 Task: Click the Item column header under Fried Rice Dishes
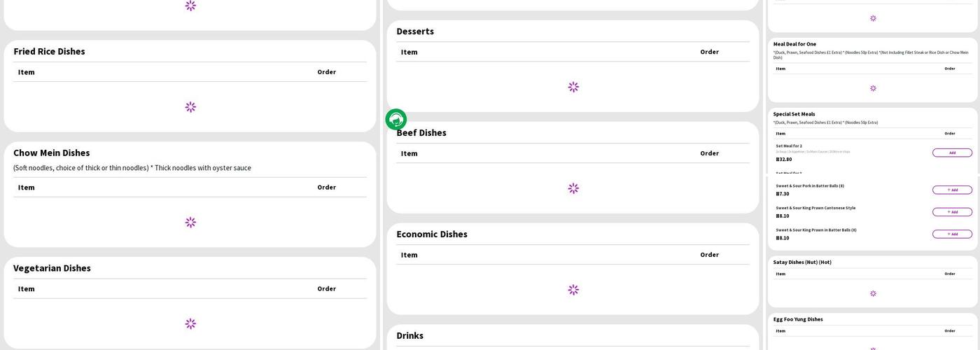click(x=27, y=72)
